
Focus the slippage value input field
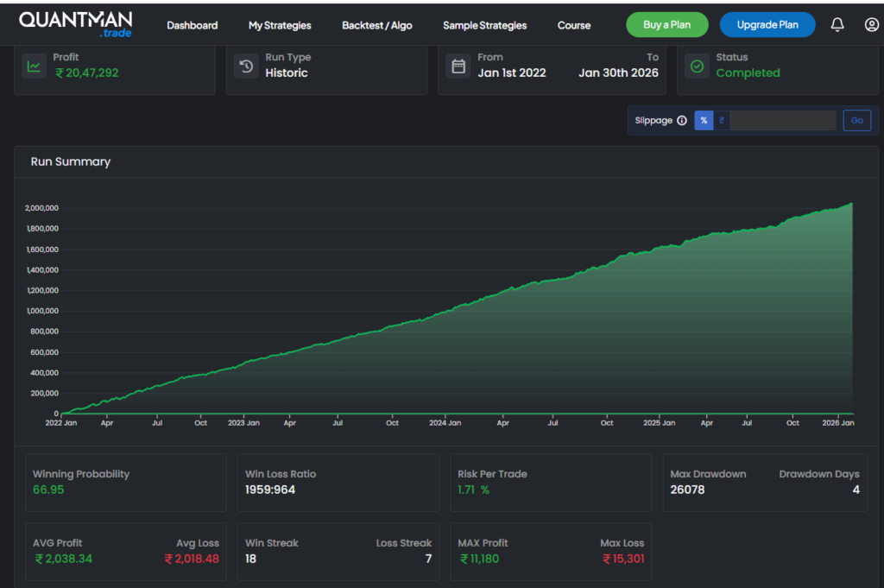pyautogui.click(x=782, y=121)
